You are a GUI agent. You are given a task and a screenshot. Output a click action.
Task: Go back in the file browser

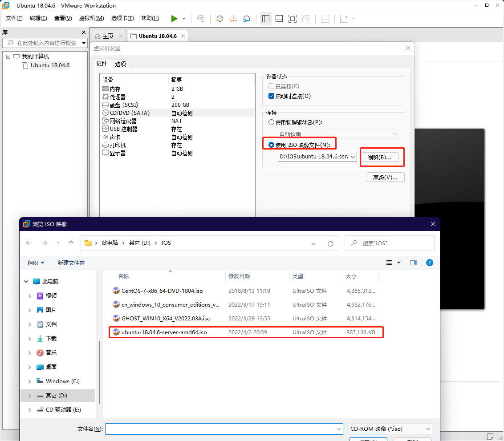pyautogui.click(x=29, y=243)
